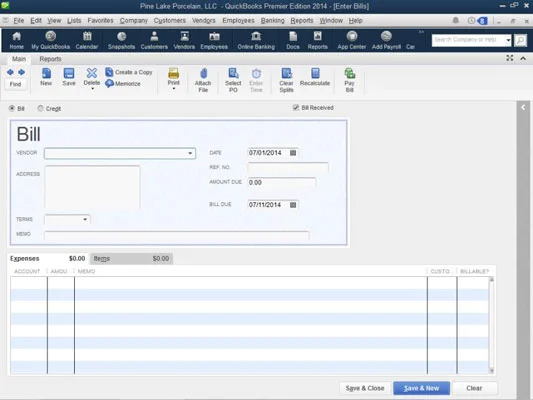
Task: Open Online Banking icon
Action: click(256, 40)
